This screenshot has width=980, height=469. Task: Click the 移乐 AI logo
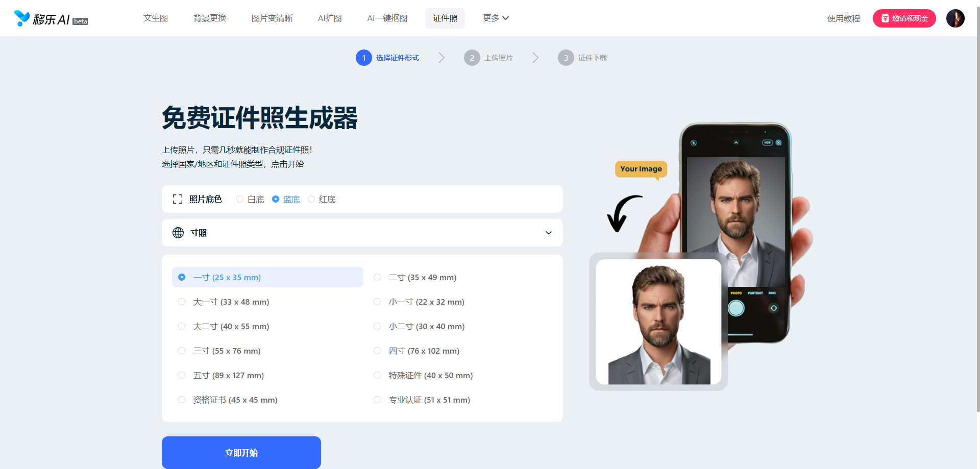(x=50, y=19)
